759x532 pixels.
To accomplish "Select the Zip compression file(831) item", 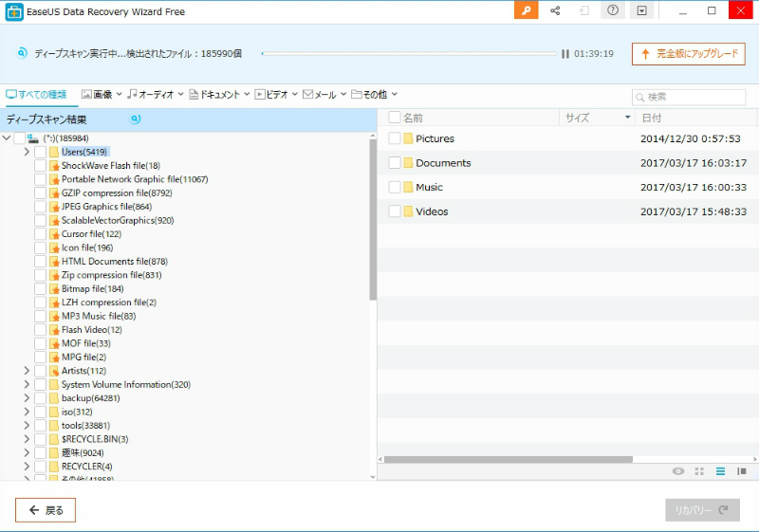I will [112, 275].
